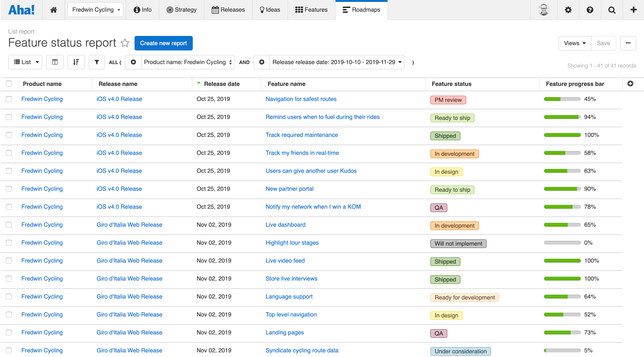Star the Feature status report
Image resolution: width=644 pixels, height=357 pixels.
pos(125,43)
